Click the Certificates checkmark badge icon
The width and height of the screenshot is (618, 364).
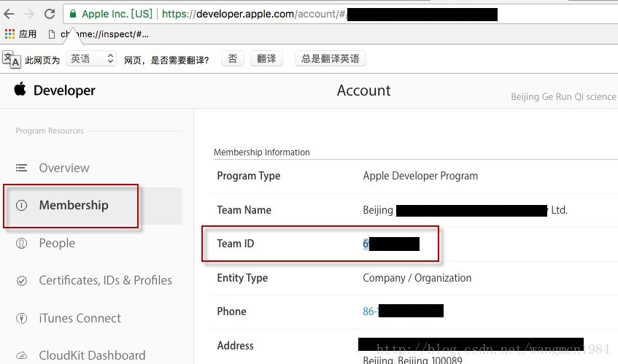tap(22, 281)
